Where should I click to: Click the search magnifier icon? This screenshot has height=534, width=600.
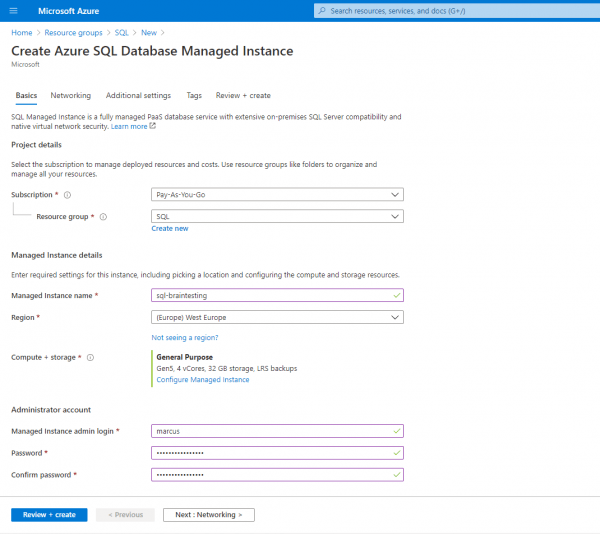coord(322,11)
